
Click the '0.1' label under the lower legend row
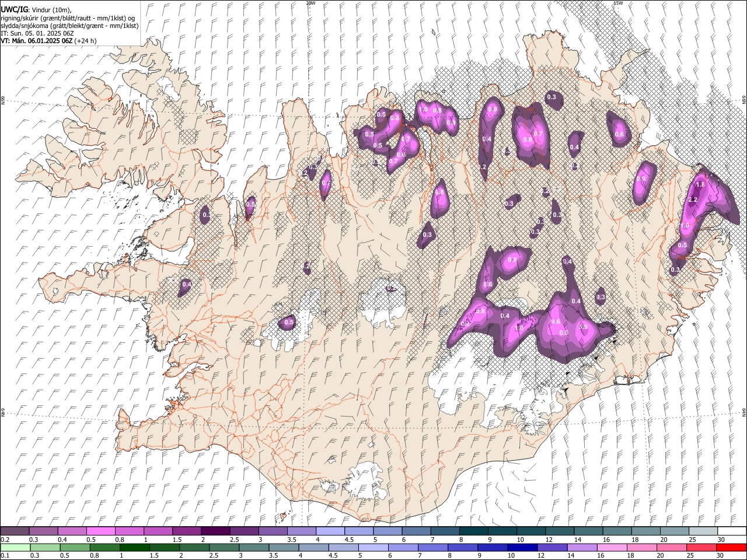(x=5, y=556)
